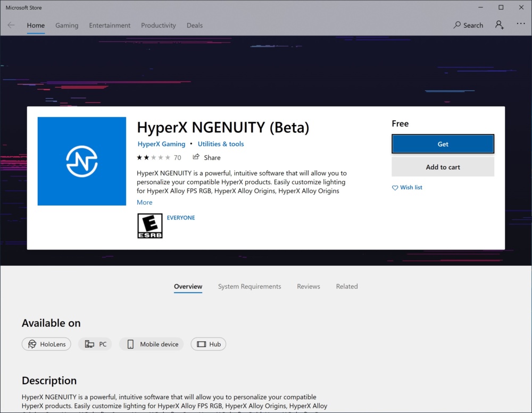Screen dimensions: 532x413
Task: Click the Wish list heart icon
Action: (x=395, y=188)
